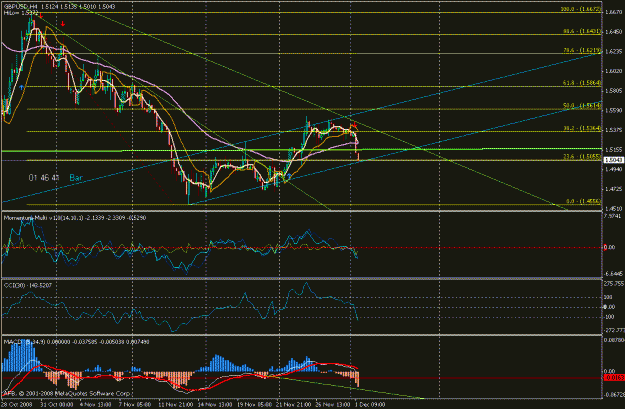Click the 19 Nov 05:00 time label
Viewport: 625px width, 409px height.
[x=255, y=404]
